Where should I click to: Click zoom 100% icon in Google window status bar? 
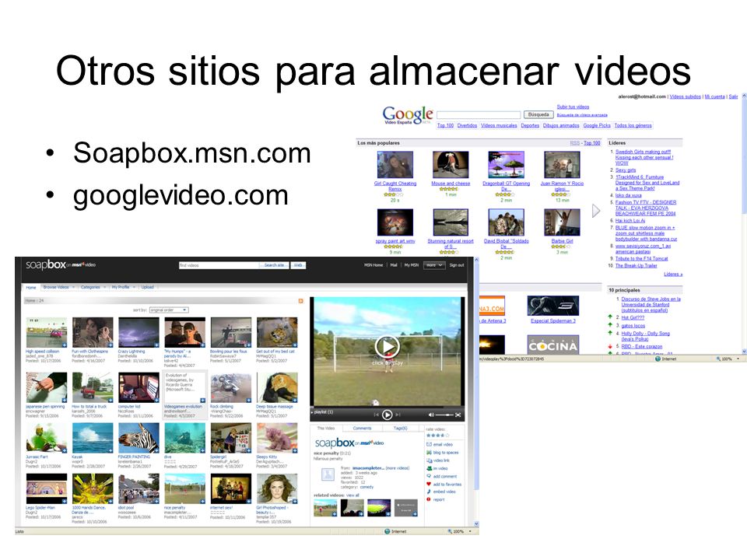(x=718, y=359)
